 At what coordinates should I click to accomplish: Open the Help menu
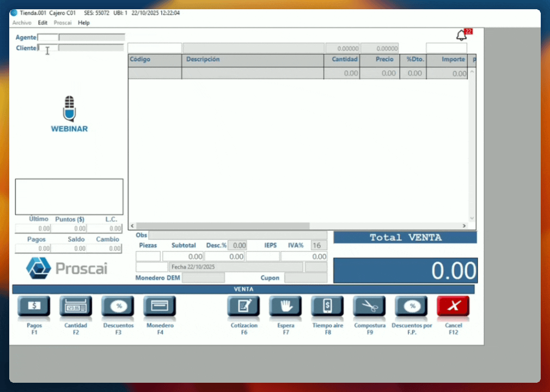coord(84,23)
